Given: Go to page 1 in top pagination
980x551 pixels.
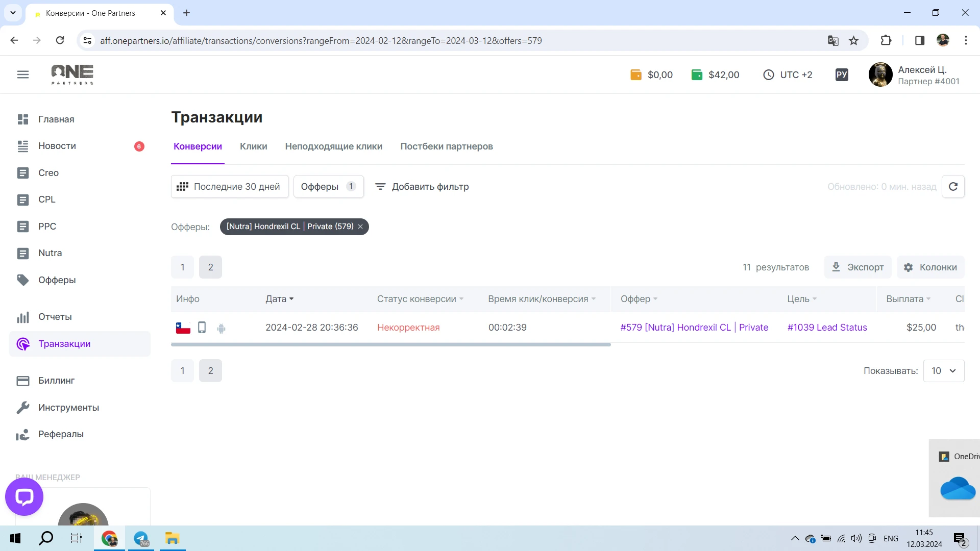Looking at the screenshot, I should click(182, 267).
